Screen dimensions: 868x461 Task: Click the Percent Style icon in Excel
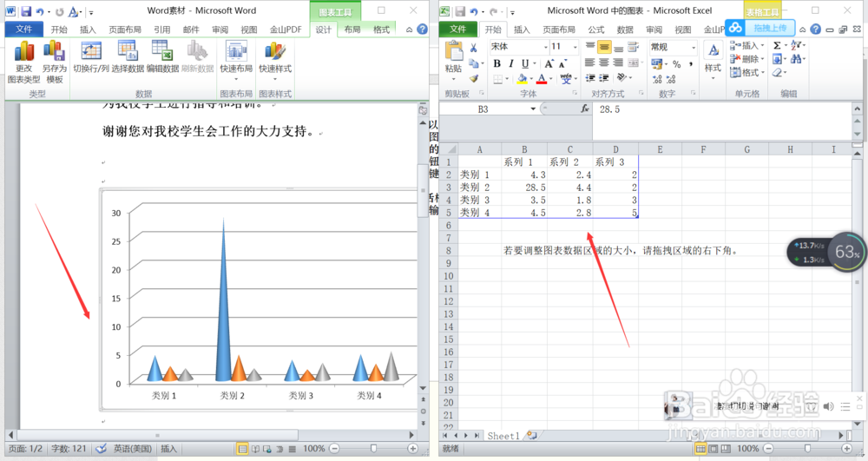[676, 64]
